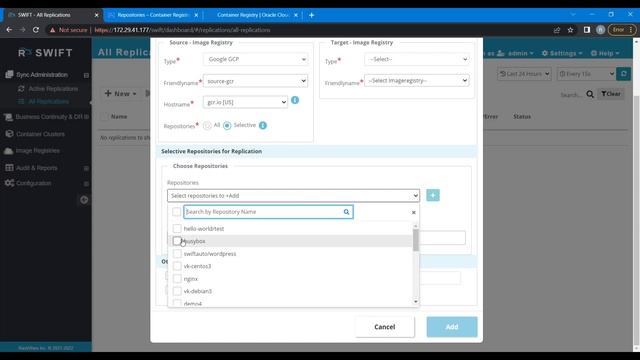Click the repository list scrollbar thumb
Screen dimensions: 640x360
416,240
